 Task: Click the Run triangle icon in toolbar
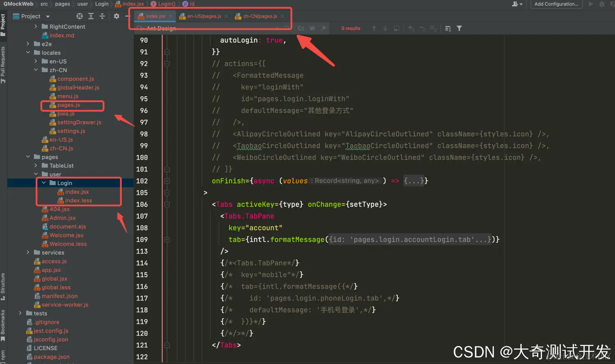coord(591,4)
